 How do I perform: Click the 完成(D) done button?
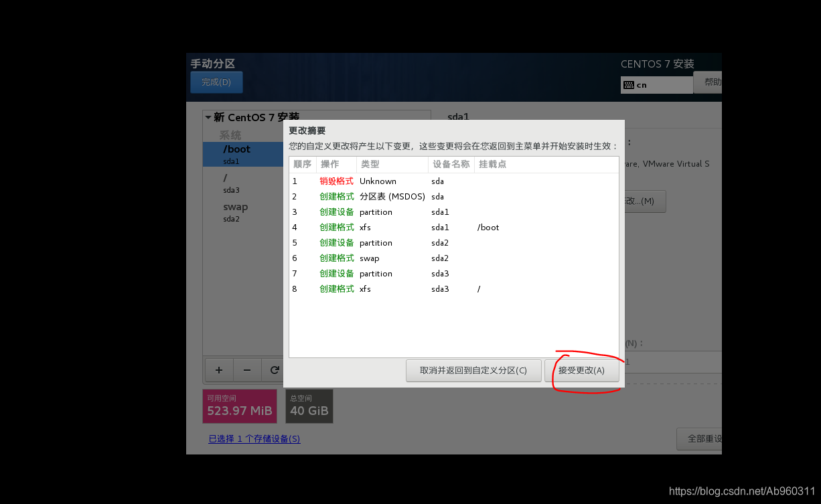216,82
